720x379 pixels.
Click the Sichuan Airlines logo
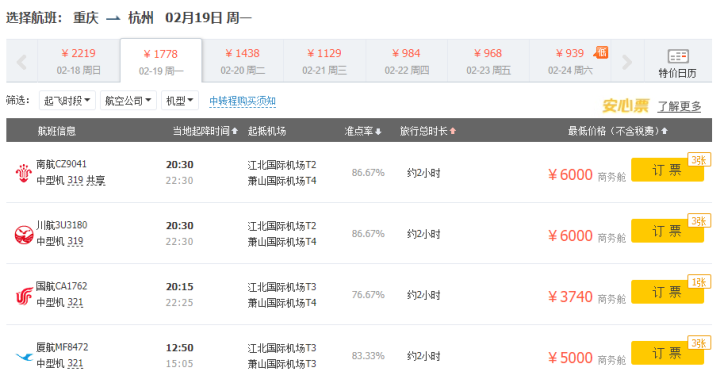point(23,234)
